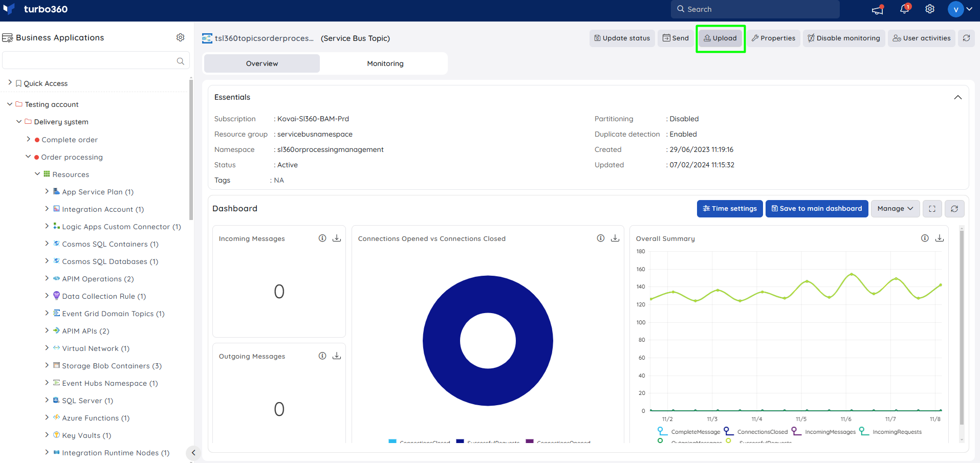Click the Integration Runtime Nodes icon
The image size is (980, 463).
[56, 452]
